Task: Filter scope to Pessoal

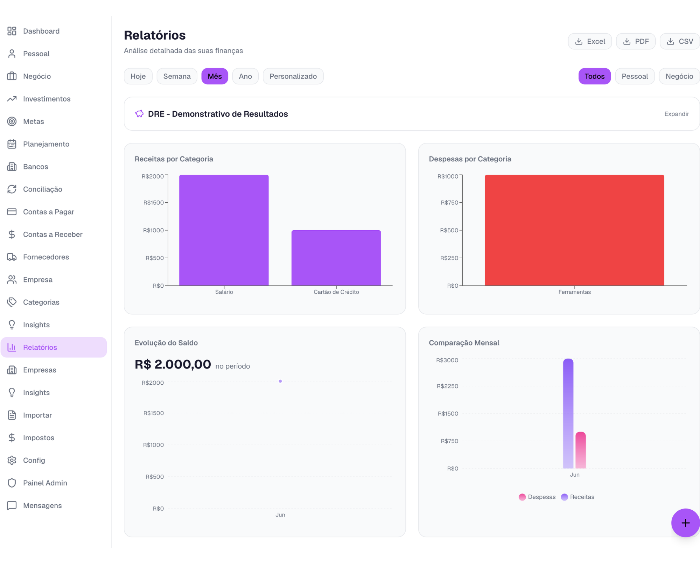Action: (635, 76)
